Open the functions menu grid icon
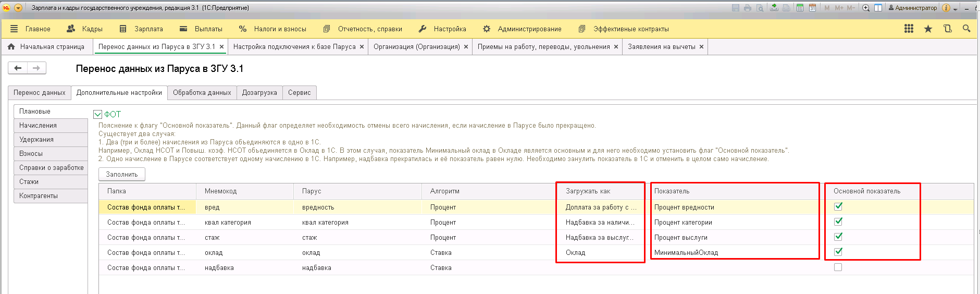Image resolution: width=980 pixels, height=294 pixels. [909, 29]
